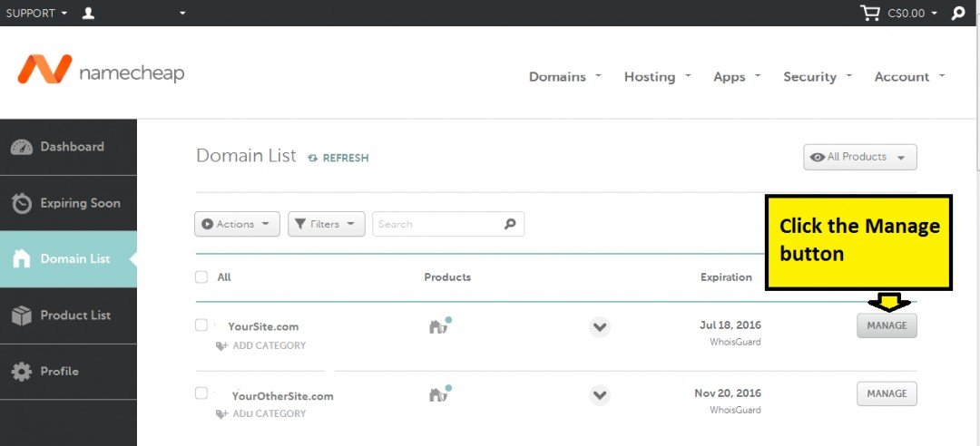Viewport: 980px width, 446px height.
Task: Click the Product List box icon
Action: (x=22, y=315)
